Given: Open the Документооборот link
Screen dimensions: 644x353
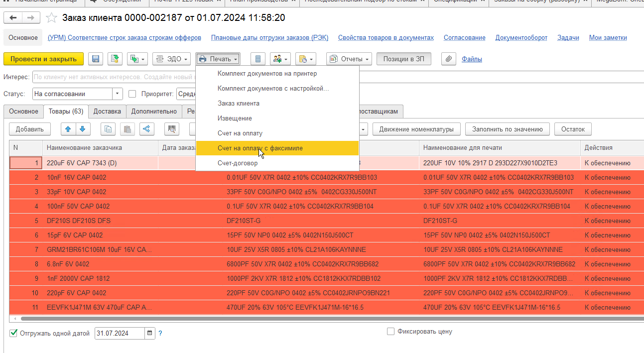Looking at the screenshot, I should [x=521, y=38].
